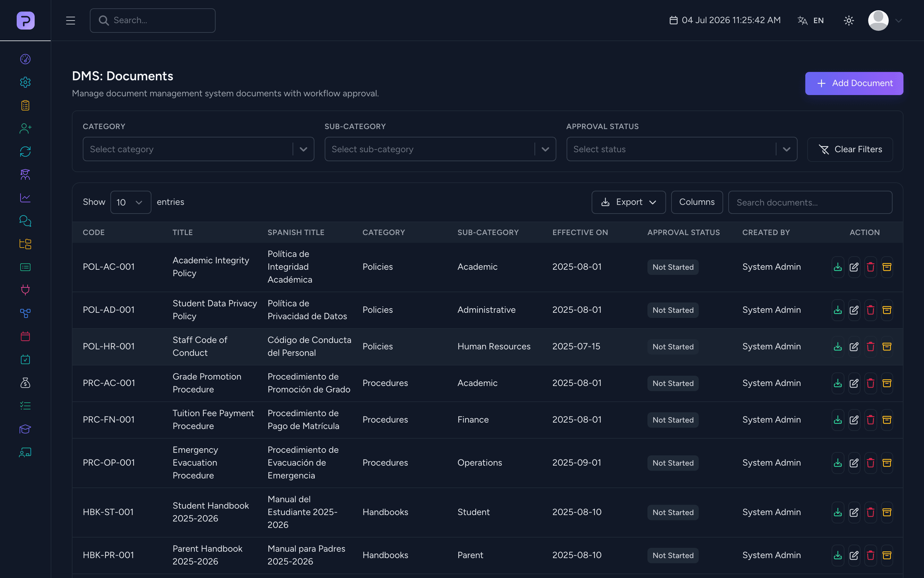Image resolution: width=924 pixels, height=578 pixels.
Task: Archive the HBK-PR-001 document
Action: pyautogui.click(x=887, y=555)
